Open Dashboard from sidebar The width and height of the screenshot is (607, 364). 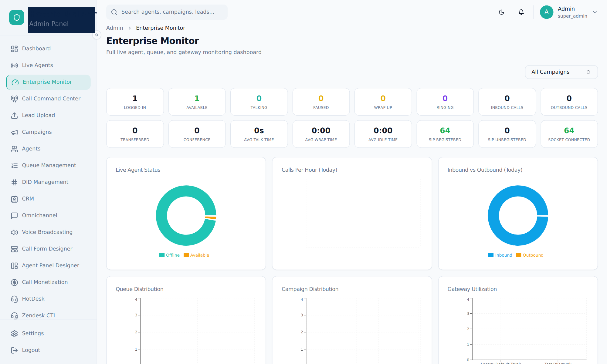pos(48,49)
